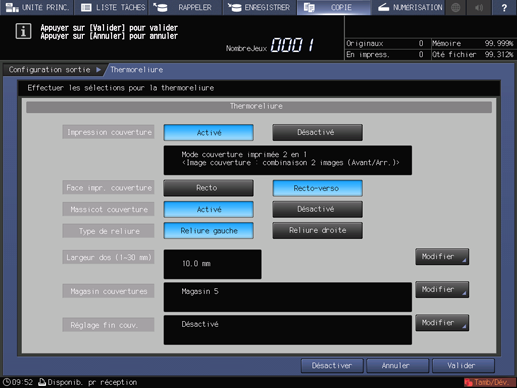The image size is (517, 388).
Task: Click the Valider button
Action: pyautogui.click(x=463, y=366)
